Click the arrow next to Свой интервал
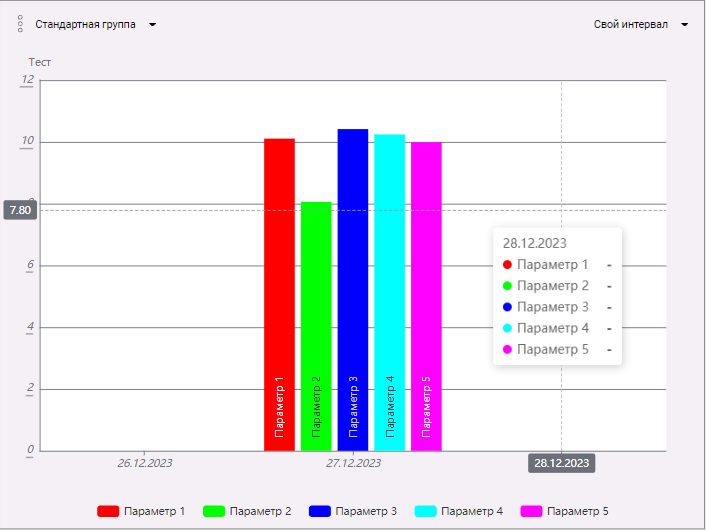The height and width of the screenshot is (530, 706). 685,25
